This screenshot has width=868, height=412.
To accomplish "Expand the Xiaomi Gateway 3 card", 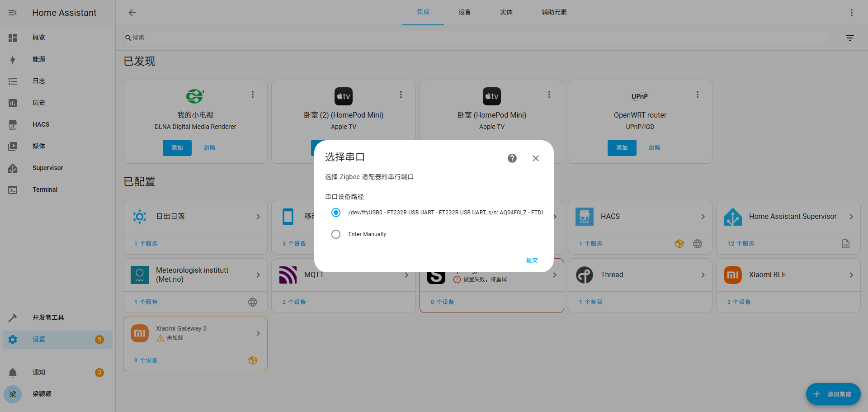I will (x=258, y=333).
